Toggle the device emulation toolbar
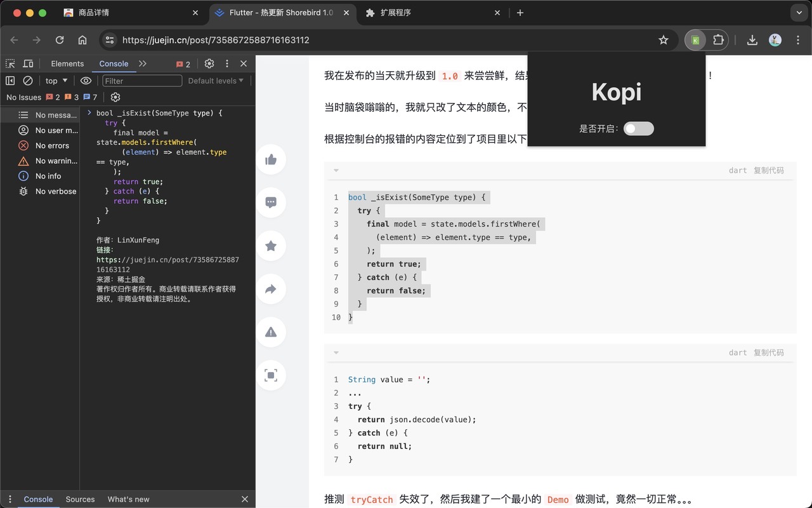812x508 pixels. pyautogui.click(x=28, y=63)
